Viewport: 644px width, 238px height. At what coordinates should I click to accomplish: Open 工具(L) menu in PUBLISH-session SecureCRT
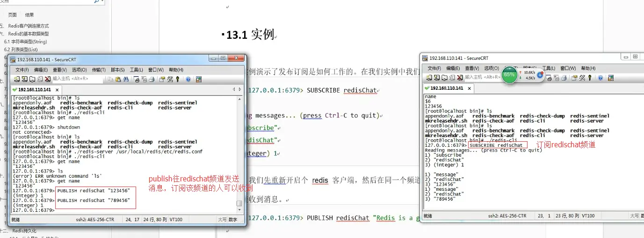coord(136,70)
